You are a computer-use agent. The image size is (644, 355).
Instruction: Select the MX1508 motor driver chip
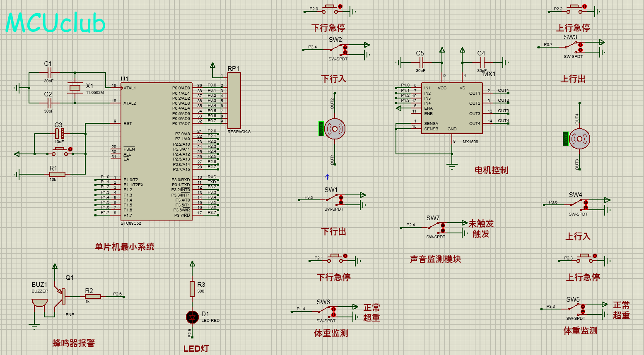[452, 108]
